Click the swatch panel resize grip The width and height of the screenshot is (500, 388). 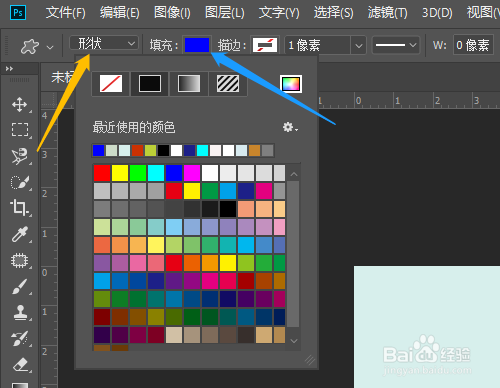[310, 360]
